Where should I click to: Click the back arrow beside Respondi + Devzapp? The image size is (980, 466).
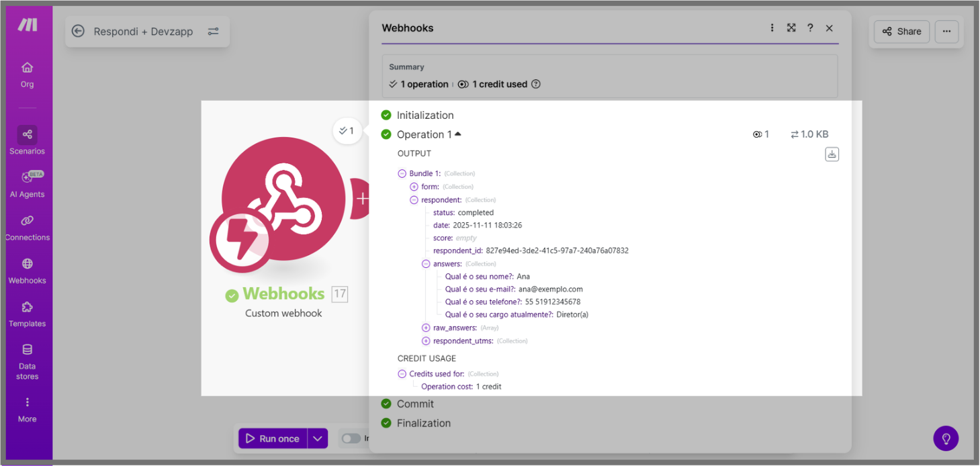[x=78, y=31]
